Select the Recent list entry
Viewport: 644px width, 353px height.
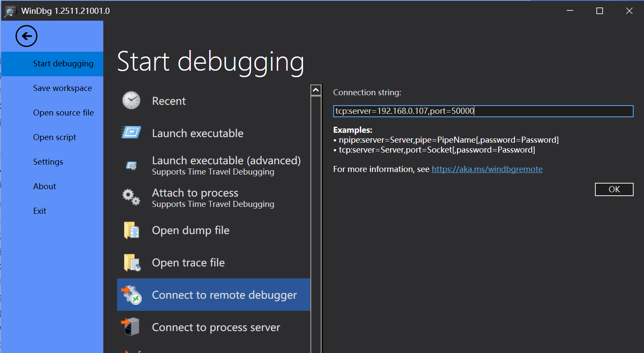click(x=214, y=101)
